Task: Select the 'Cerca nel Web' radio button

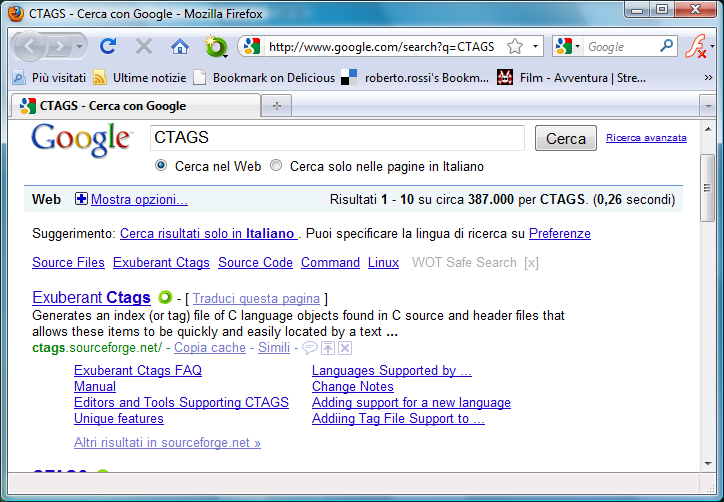Action: (161, 166)
